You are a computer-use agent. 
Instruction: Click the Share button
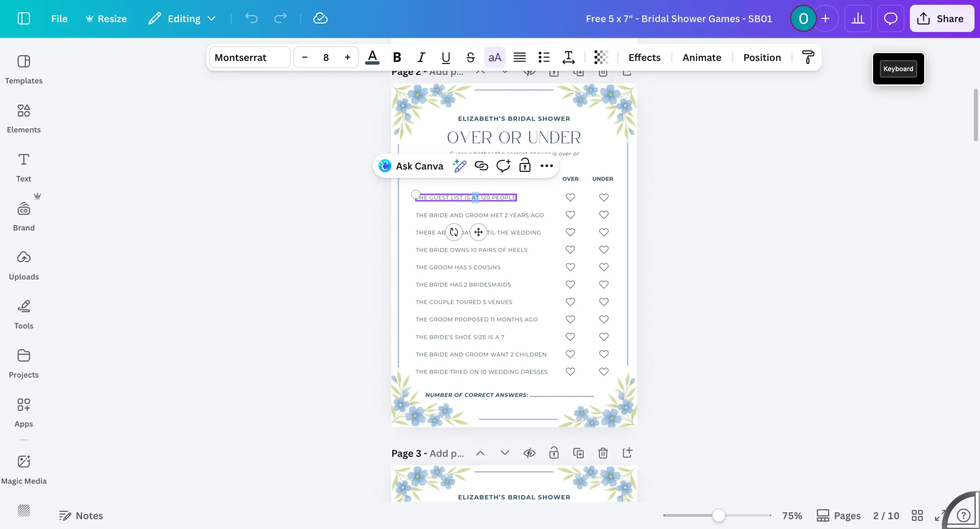coord(941,18)
